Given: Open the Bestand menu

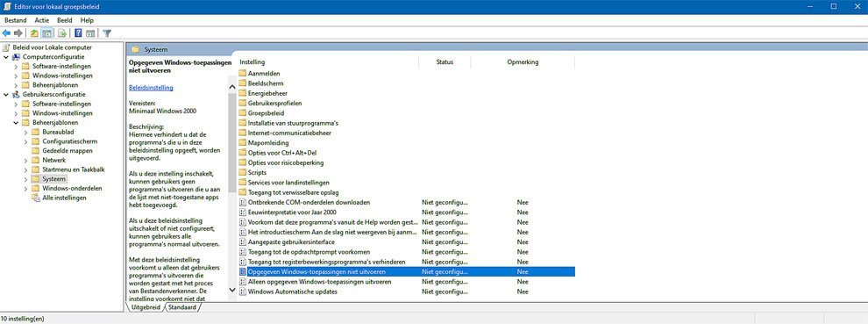Looking at the screenshot, I should coord(16,20).
